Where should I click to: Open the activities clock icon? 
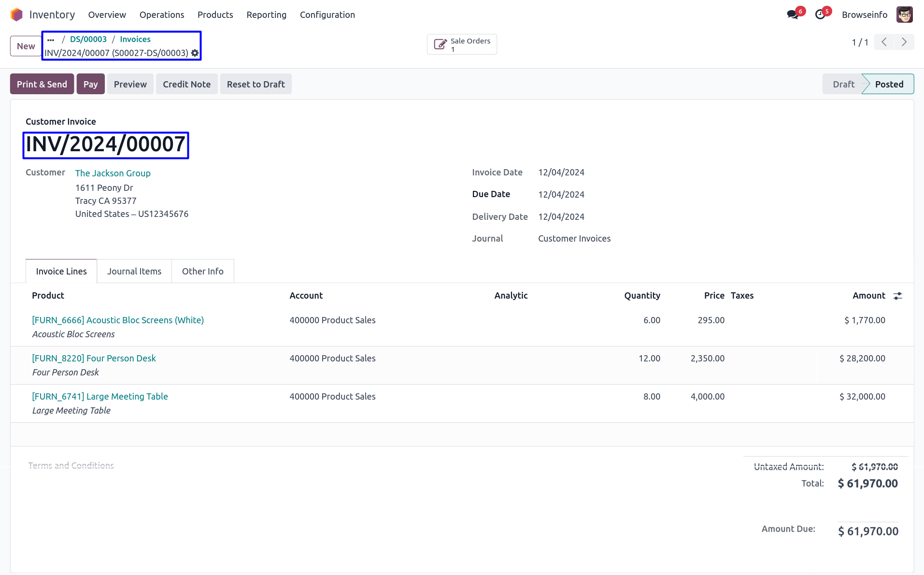820,15
